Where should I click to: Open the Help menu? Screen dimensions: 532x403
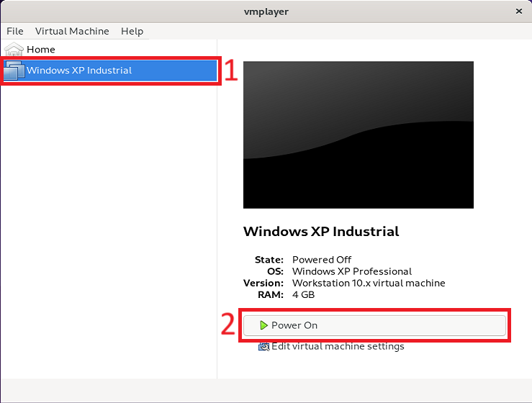pyautogui.click(x=132, y=31)
